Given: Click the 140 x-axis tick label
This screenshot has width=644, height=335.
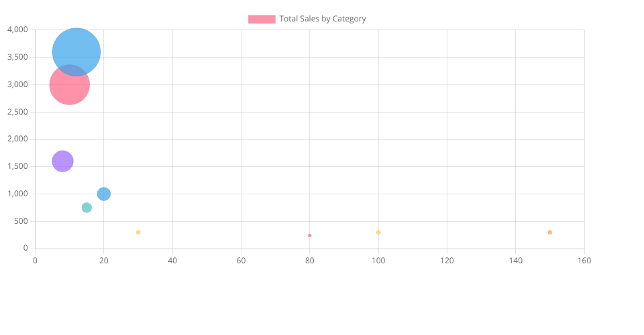Looking at the screenshot, I should (x=515, y=261).
